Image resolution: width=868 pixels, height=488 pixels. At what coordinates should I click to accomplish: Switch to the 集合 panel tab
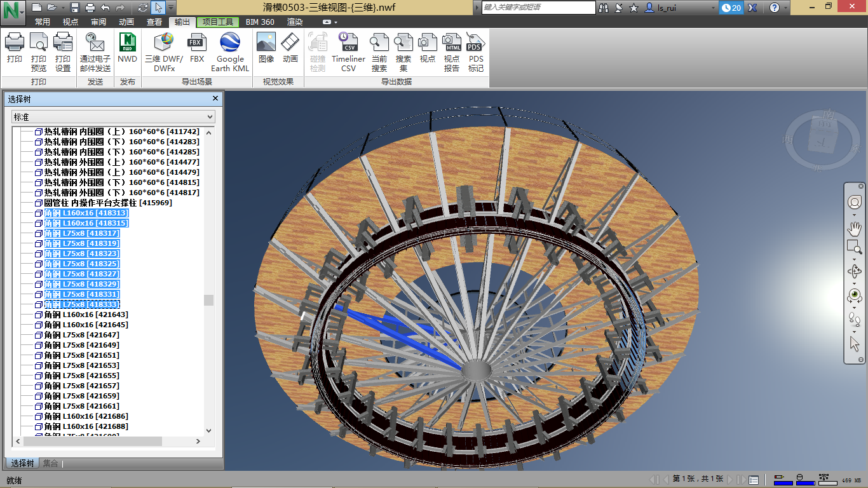tap(50, 463)
